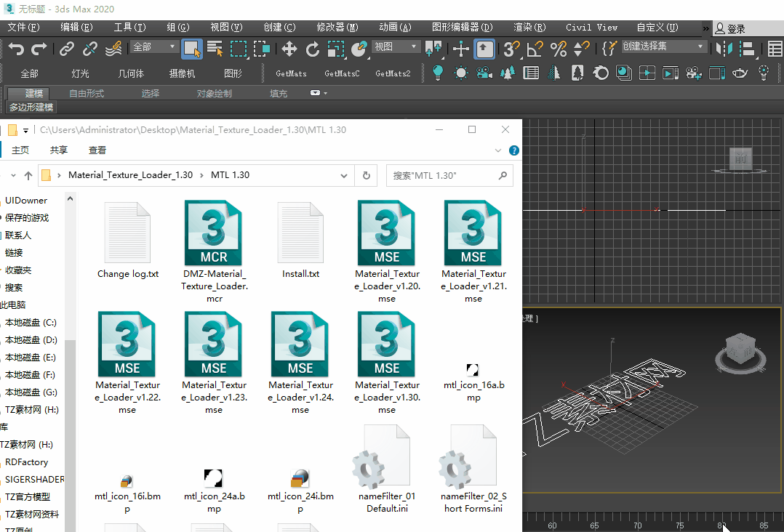Open the Explorer address bar history dropdown
This screenshot has width=784, height=532.
(344, 175)
